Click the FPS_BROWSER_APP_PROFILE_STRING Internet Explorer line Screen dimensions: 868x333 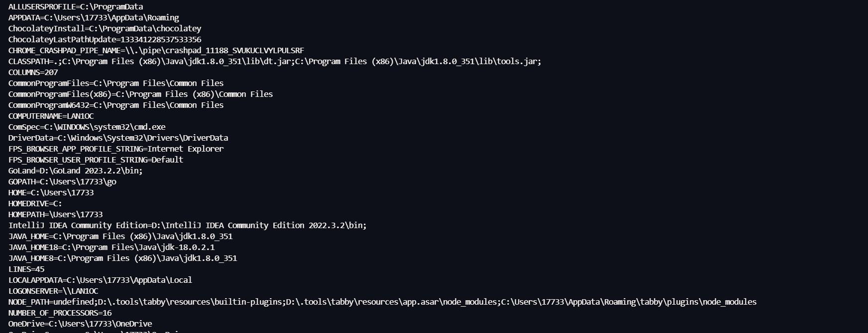tap(116, 149)
